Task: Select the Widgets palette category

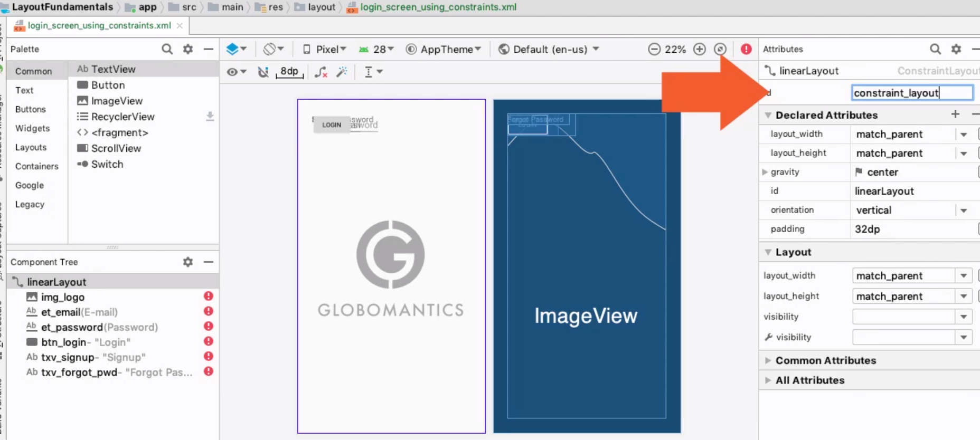Action: tap(32, 128)
